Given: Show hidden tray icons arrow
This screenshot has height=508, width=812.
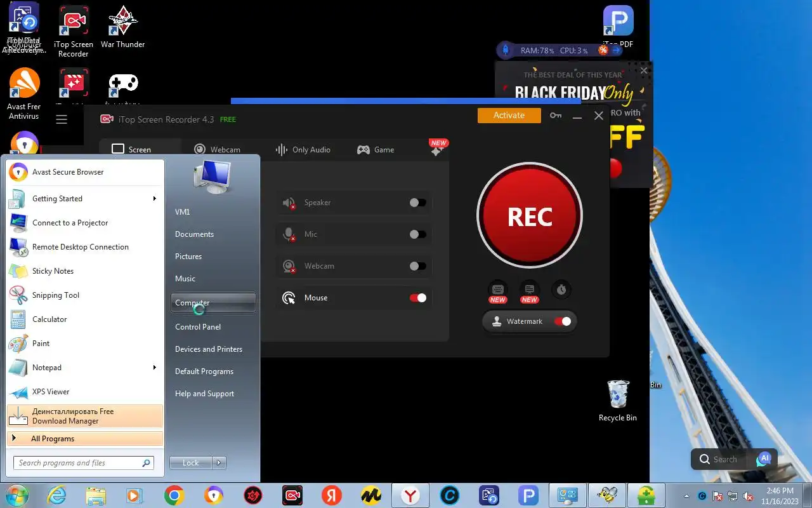Looking at the screenshot, I should pos(686,496).
